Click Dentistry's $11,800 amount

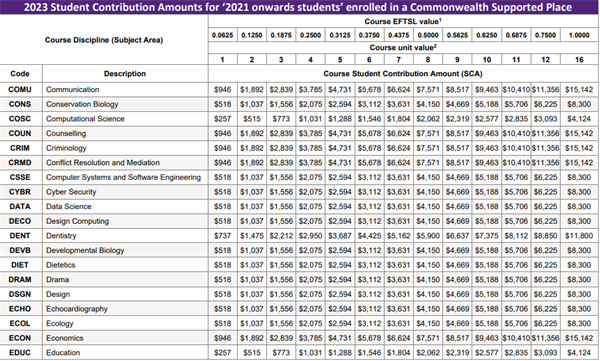click(579, 236)
